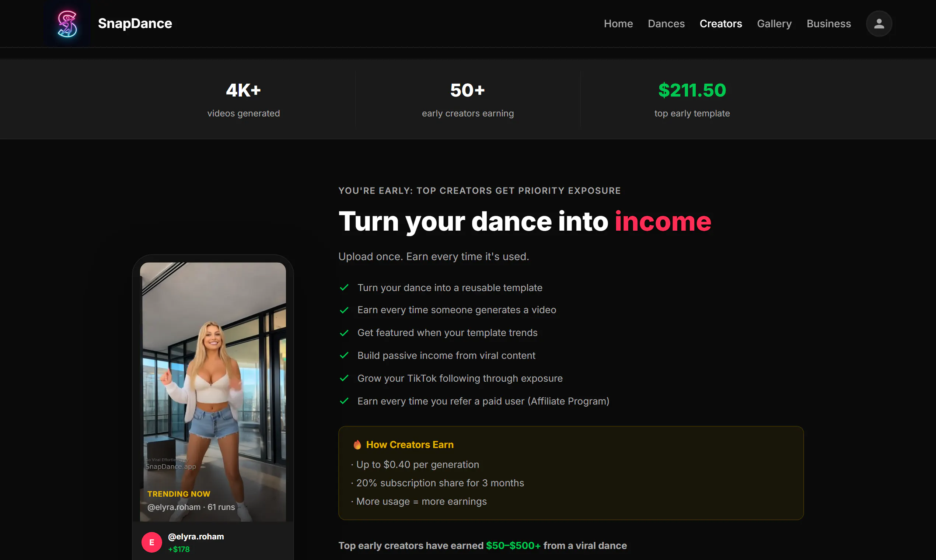Click the @elyra.roham creator name below video

coord(196,536)
